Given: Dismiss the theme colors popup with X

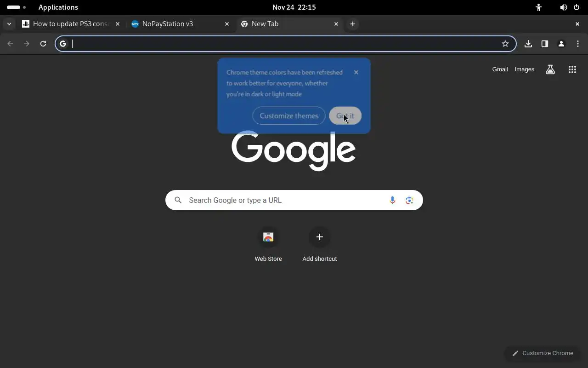Looking at the screenshot, I should (x=356, y=72).
